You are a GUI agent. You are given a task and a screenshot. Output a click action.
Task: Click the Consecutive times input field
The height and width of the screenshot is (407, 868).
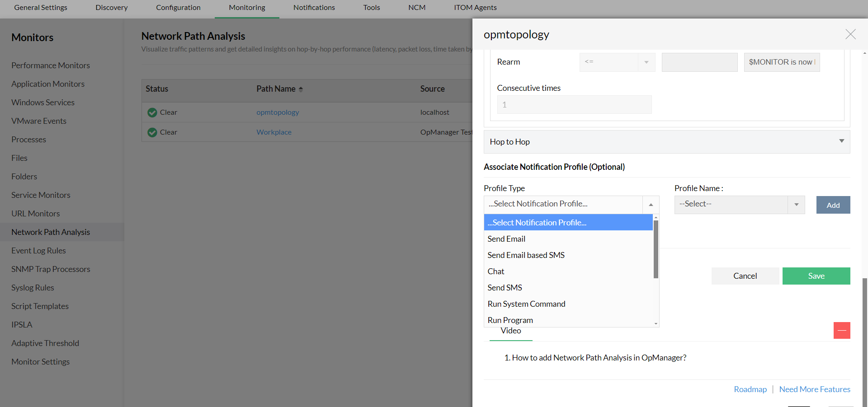click(x=574, y=105)
